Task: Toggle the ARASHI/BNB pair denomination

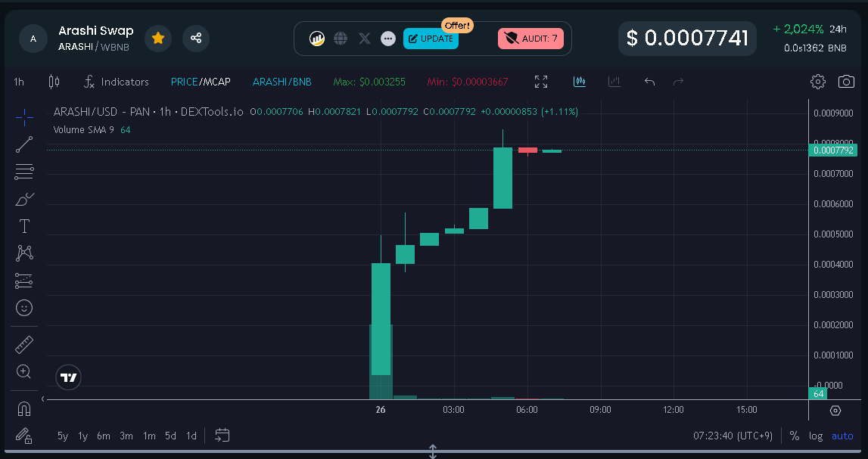Action: pos(282,82)
